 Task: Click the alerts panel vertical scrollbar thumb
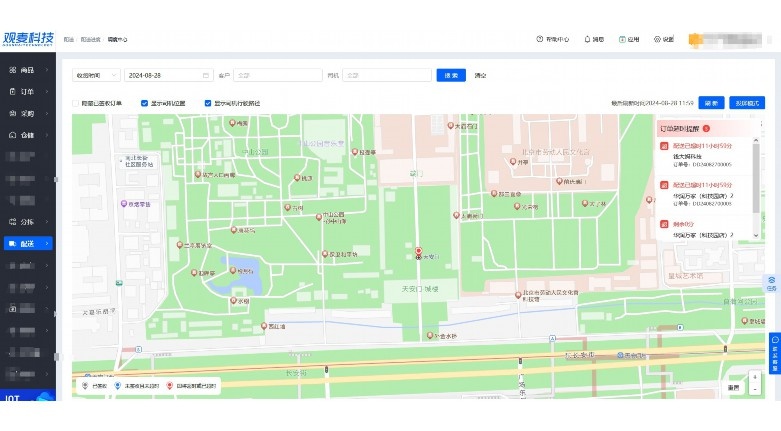point(756,179)
